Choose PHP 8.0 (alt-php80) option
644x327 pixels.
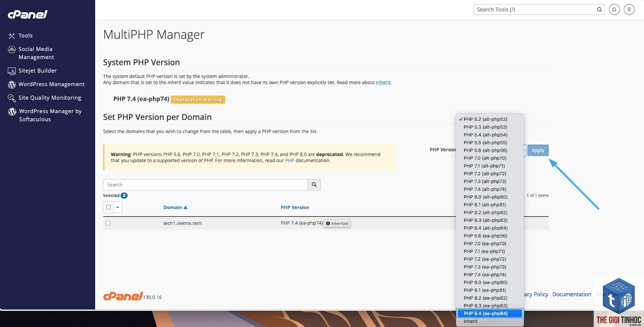coord(490,197)
